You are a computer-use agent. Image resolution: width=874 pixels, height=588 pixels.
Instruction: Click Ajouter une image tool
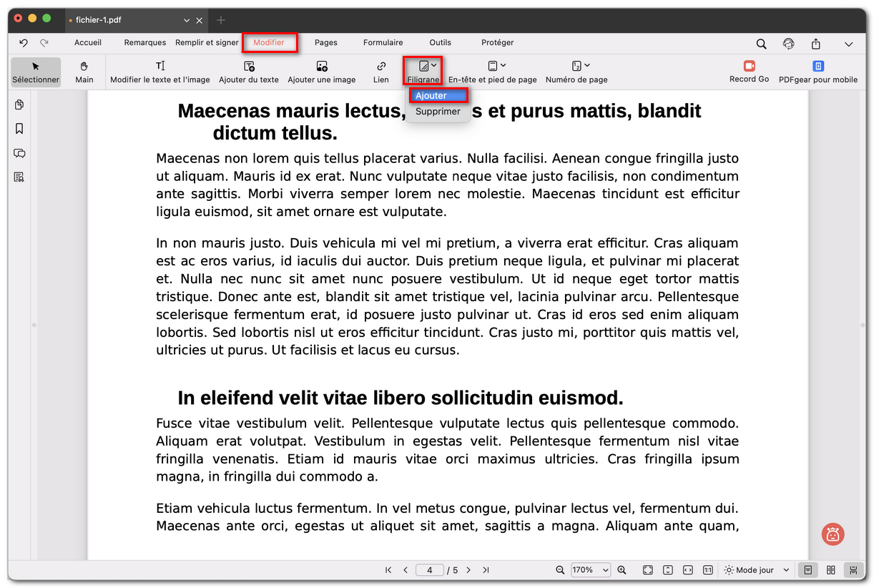click(x=321, y=72)
